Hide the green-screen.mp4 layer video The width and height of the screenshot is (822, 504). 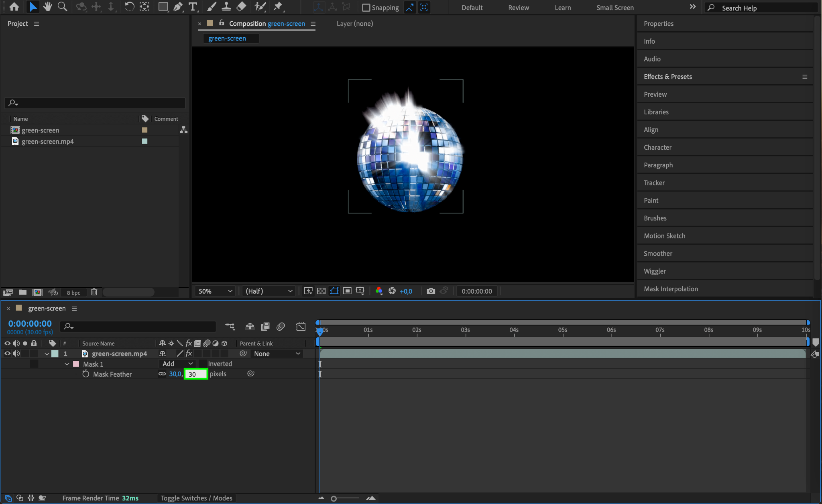[7, 354]
